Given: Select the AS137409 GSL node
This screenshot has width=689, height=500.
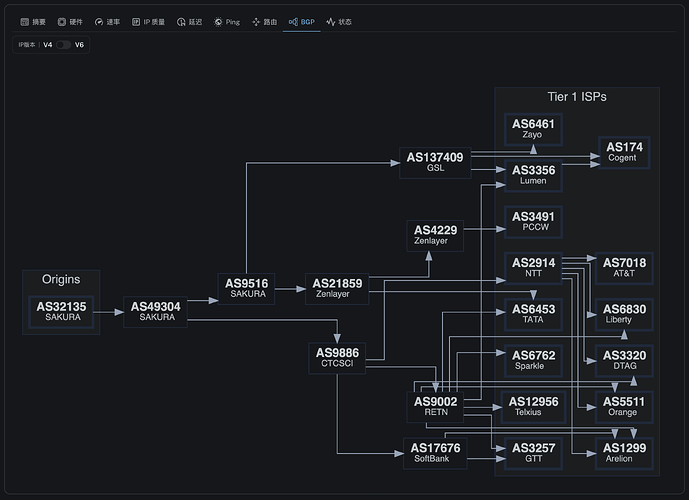Looking at the screenshot, I should tap(435, 163).
